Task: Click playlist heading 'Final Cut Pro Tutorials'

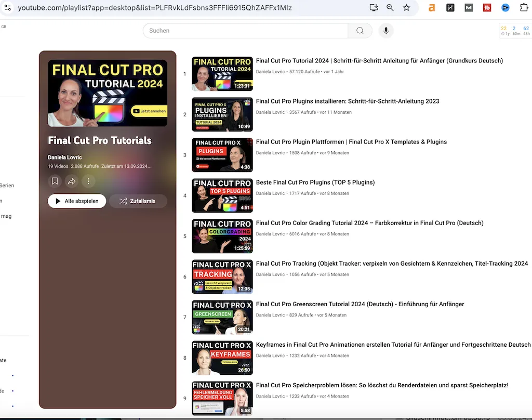Action: 99,140
